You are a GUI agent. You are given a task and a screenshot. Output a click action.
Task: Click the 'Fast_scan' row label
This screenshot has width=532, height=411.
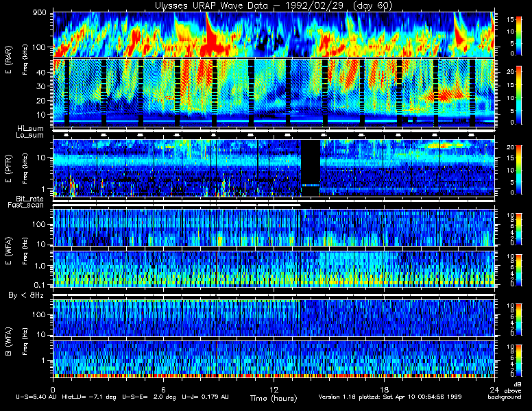(26, 206)
